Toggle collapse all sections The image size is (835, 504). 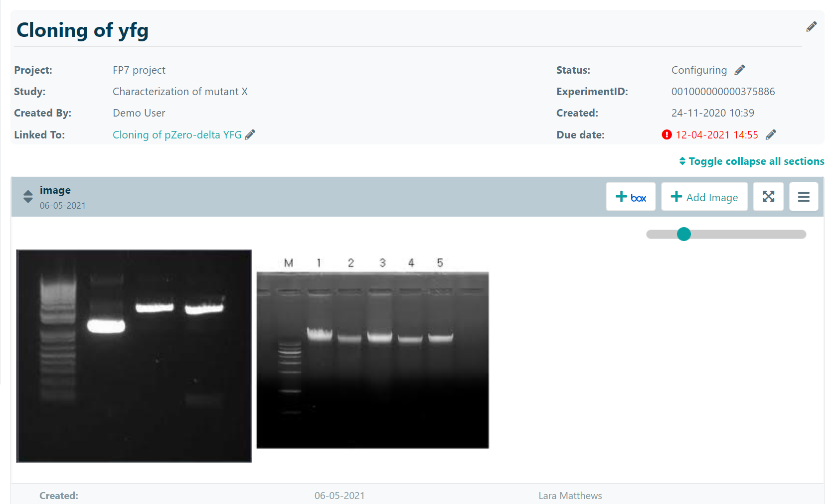coord(751,161)
